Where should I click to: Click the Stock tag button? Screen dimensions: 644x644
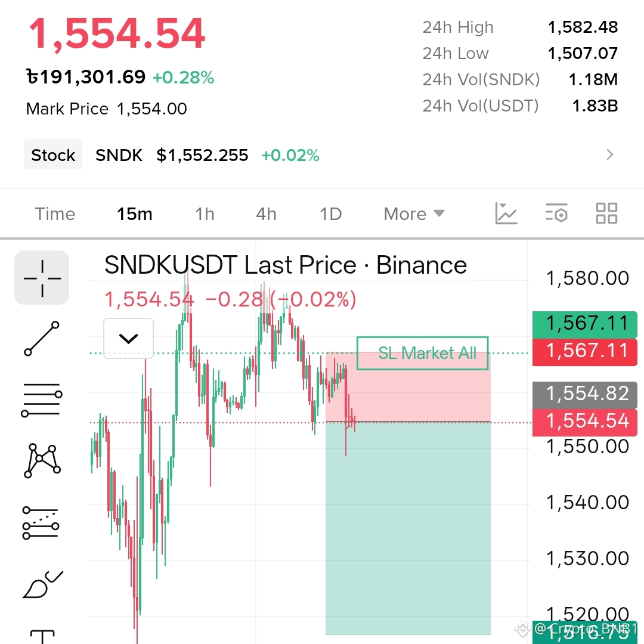point(54,155)
